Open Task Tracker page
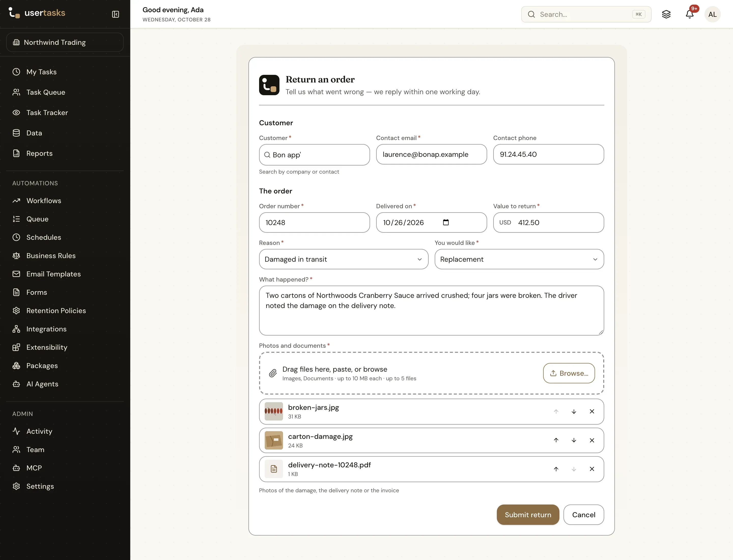The width and height of the screenshot is (733, 560). click(65, 112)
